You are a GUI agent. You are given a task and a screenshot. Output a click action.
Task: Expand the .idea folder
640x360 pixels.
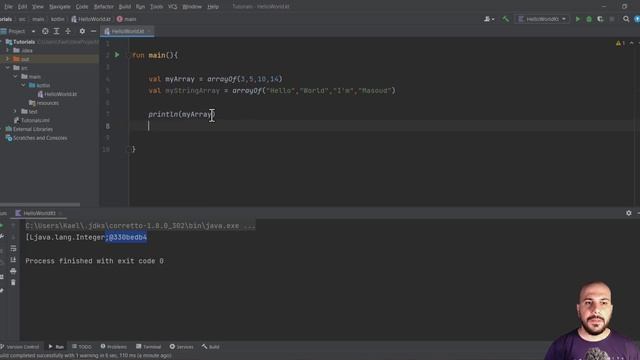pos(7,51)
